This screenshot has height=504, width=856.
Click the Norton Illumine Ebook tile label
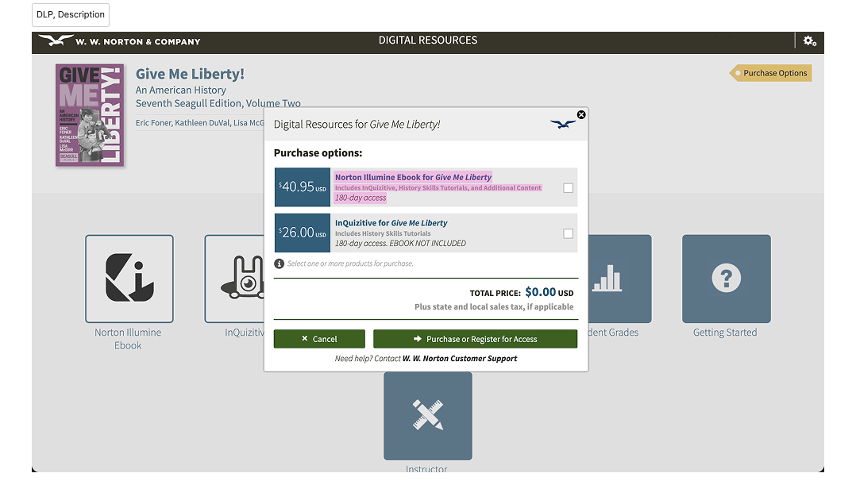pyautogui.click(x=128, y=339)
